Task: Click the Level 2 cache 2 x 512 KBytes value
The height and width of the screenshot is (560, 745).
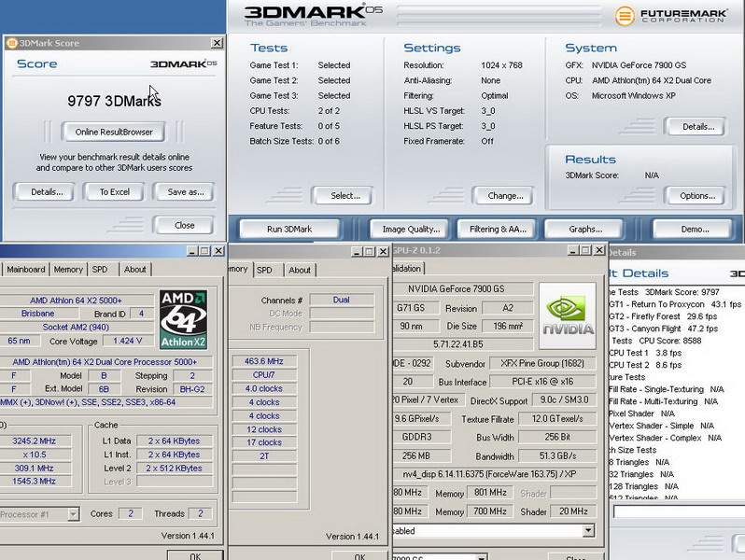Action: 174,468
